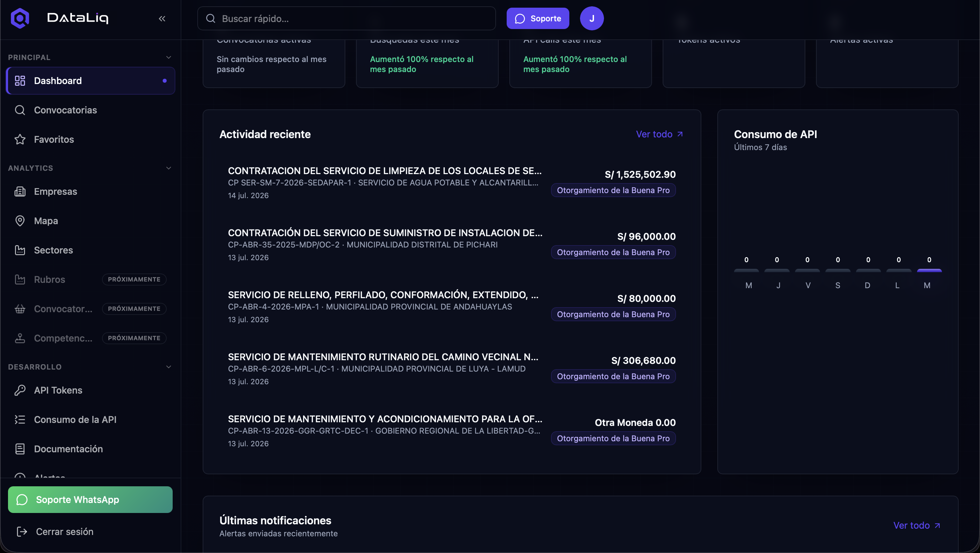Viewport: 980px width, 553px height.
Task: Open the SUMINISTRO DE INSTALACION activity row
Action: (452, 245)
